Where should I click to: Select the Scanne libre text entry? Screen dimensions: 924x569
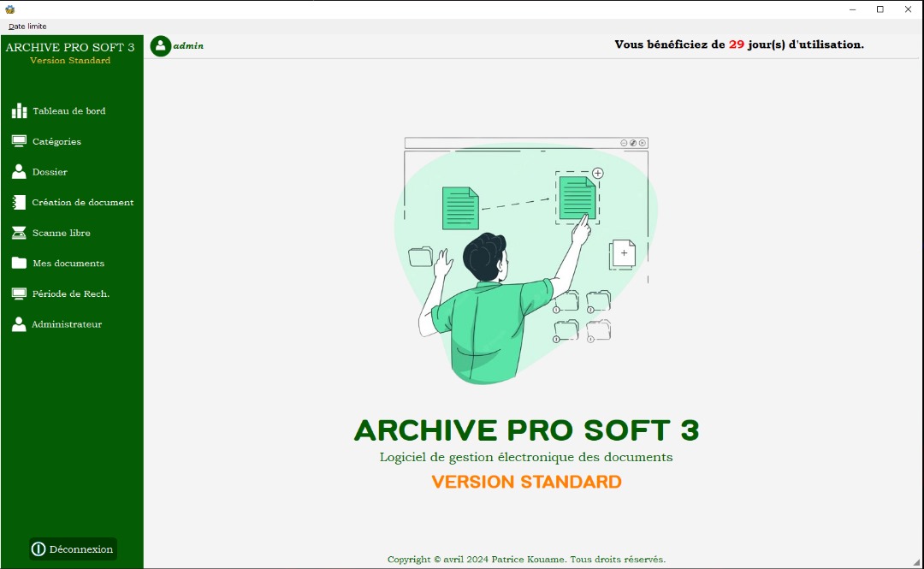(x=62, y=233)
